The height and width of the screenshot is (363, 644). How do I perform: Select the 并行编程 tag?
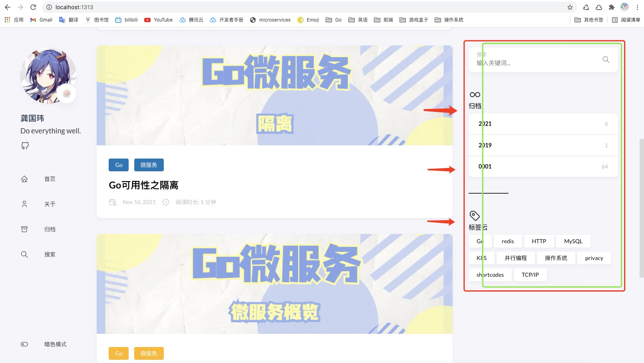click(516, 258)
